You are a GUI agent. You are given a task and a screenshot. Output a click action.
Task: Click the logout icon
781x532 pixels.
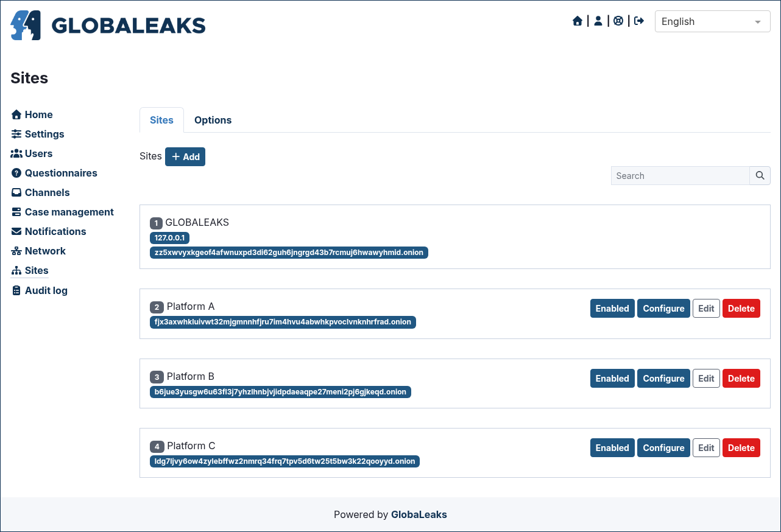click(639, 21)
